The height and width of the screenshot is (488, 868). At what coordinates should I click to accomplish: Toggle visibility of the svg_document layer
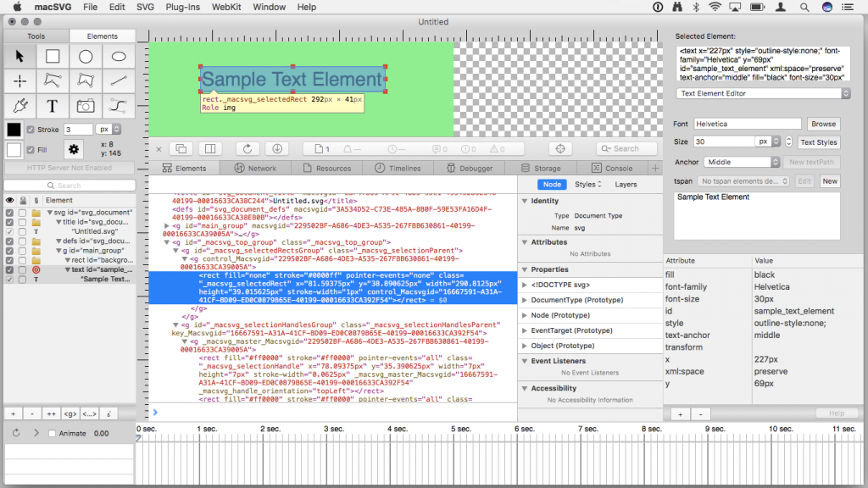[x=8, y=212]
